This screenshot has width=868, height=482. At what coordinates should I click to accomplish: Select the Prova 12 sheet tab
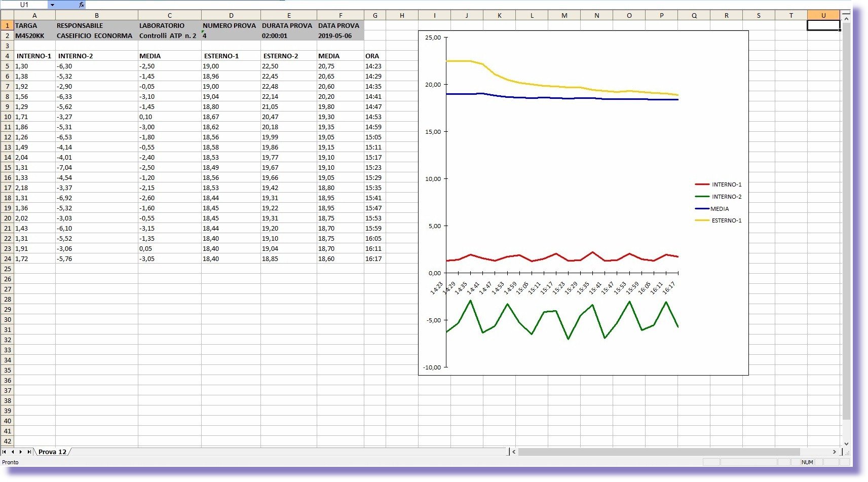point(52,452)
